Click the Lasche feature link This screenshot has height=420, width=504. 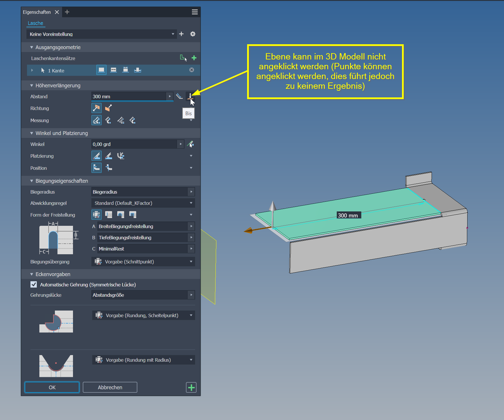coord(35,23)
